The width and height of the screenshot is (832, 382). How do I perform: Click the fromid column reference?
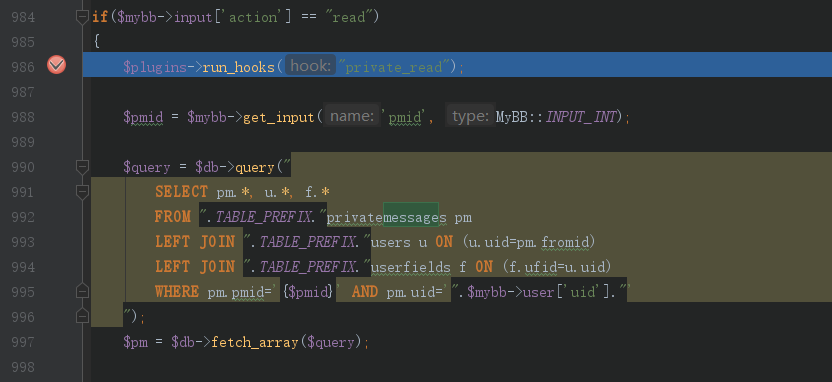565,242
